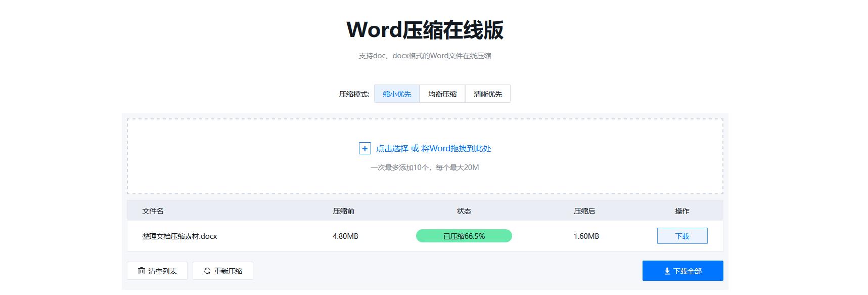This screenshot has height=295, width=868.
Task: Click the 操作 column header
Action: click(x=682, y=211)
